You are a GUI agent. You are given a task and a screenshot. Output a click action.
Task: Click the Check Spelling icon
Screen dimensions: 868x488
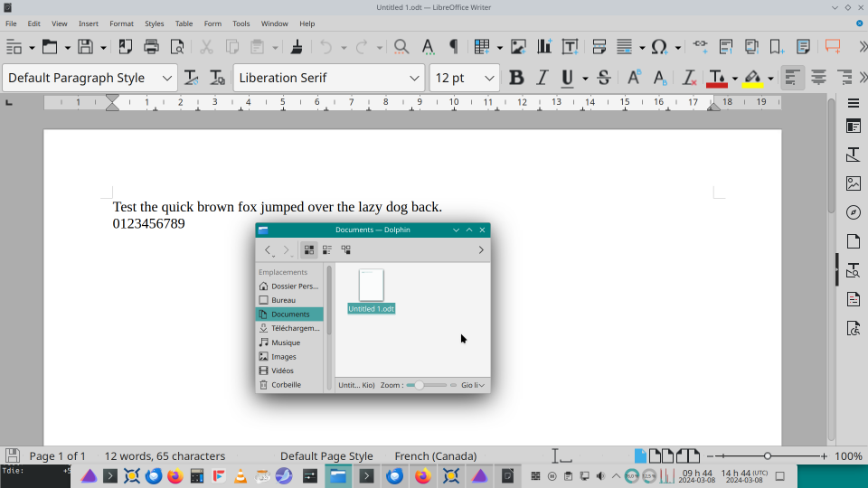428,46
